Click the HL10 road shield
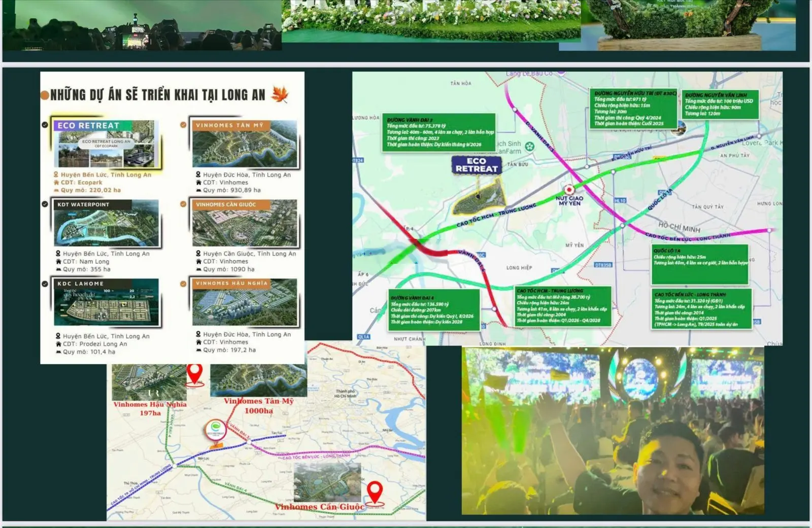Viewport: 812px width, 528px height. click(620, 201)
